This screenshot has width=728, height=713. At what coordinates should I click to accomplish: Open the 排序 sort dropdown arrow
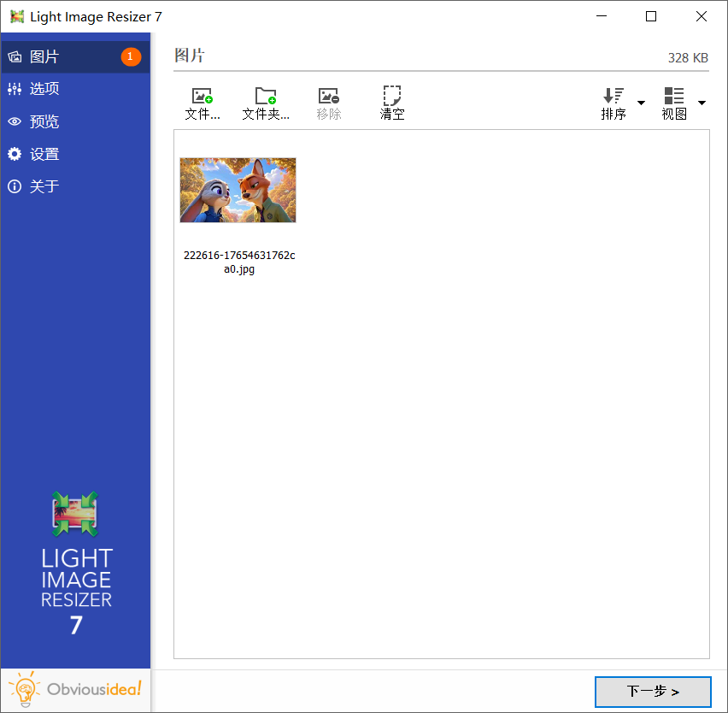pos(641,102)
